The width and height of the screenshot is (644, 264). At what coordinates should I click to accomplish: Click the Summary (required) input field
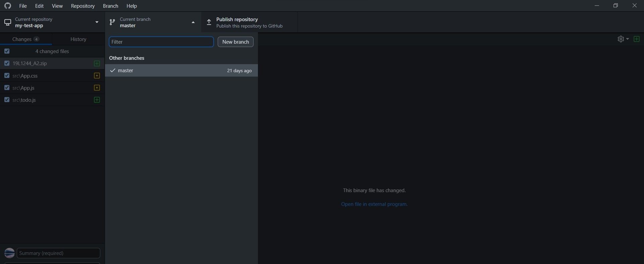[58, 253]
